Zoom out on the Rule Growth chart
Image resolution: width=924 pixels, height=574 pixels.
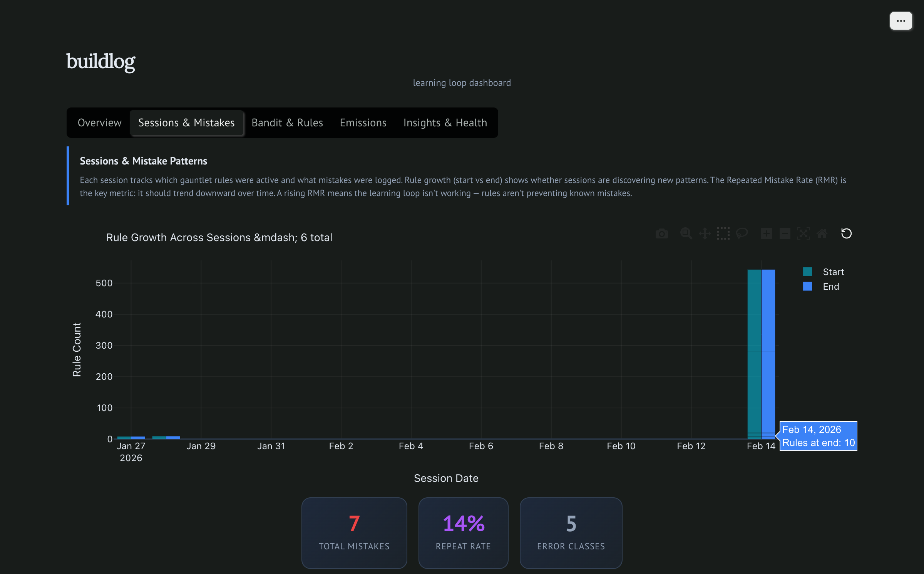[x=785, y=233]
